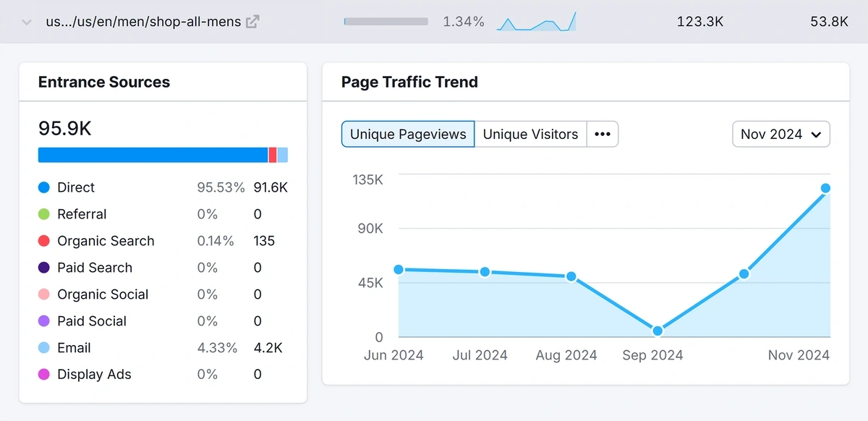Viewport: 868px width, 421px height.
Task: Click the light blue Email legend dot
Action: pos(43,347)
